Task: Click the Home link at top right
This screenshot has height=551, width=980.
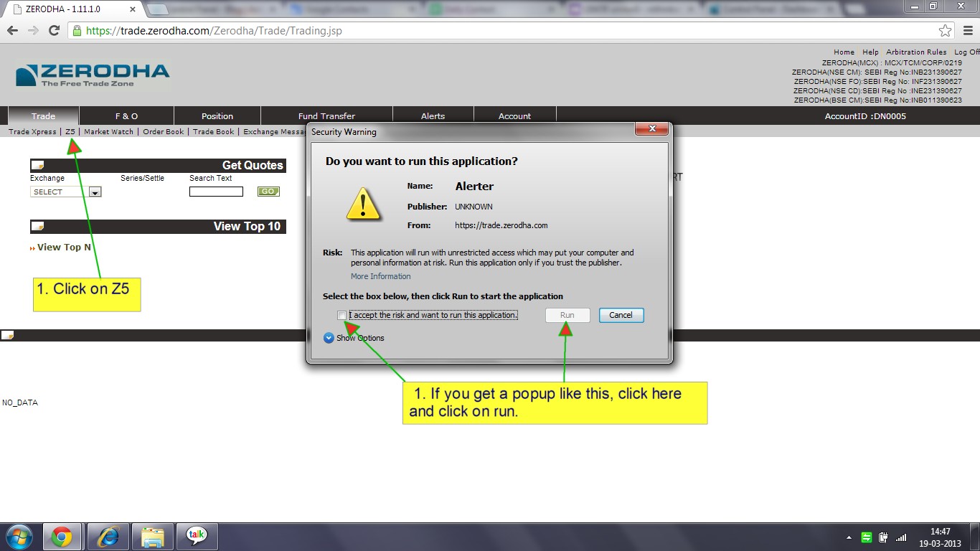Action: click(x=844, y=52)
